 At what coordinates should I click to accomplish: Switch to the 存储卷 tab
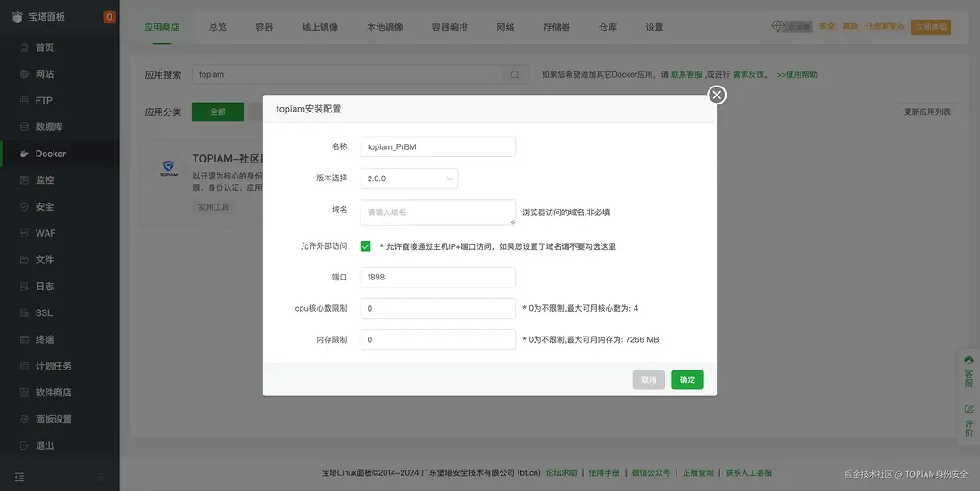(557, 28)
